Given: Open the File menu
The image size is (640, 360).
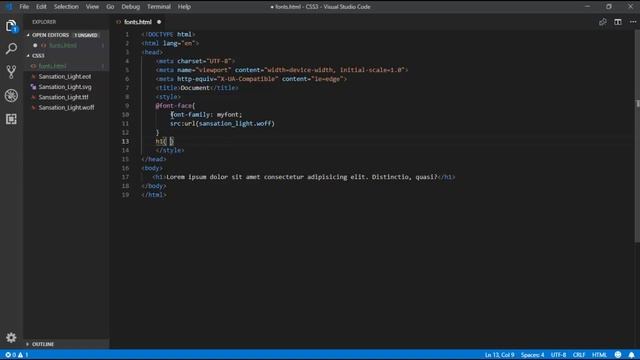Looking at the screenshot, I should (x=24, y=7).
